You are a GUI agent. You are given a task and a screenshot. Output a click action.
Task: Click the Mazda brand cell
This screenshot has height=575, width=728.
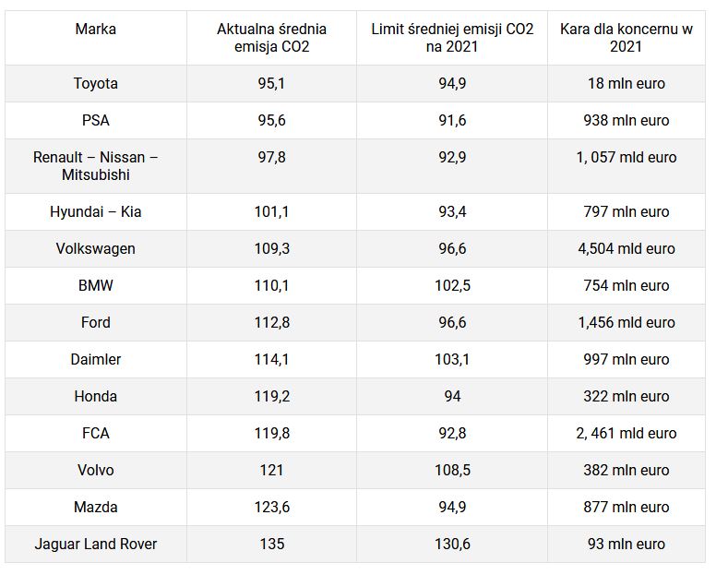point(96,507)
